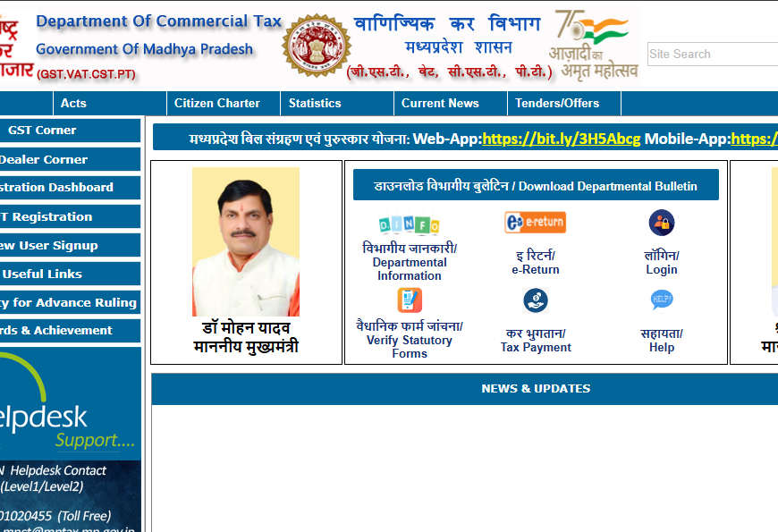The image size is (778, 532).
Task: Click the Login padlock icon
Action: coord(661,223)
